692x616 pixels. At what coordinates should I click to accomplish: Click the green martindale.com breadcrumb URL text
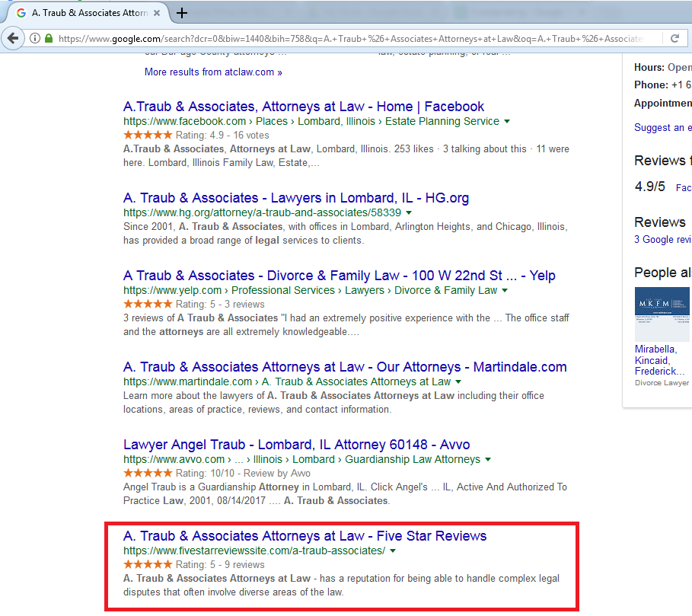tap(287, 381)
